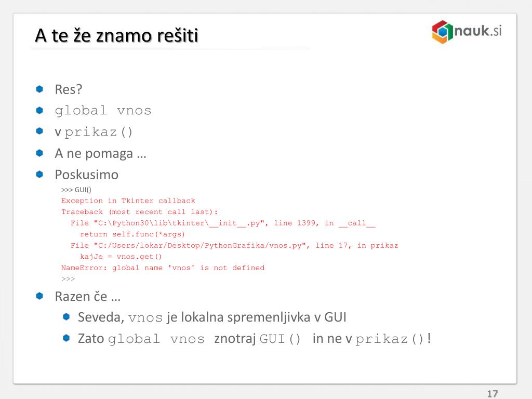Click the tkinter __init__.py file path line
The width and height of the screenshot is (532, 399).
click(x=223, y=223)
